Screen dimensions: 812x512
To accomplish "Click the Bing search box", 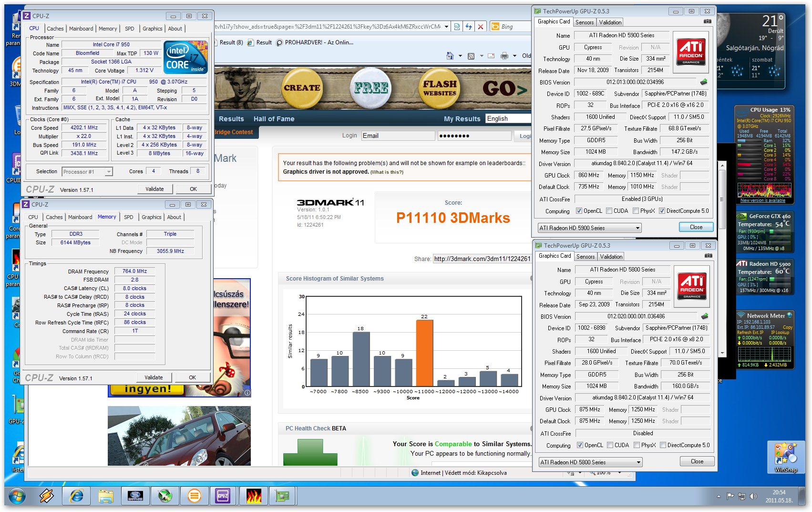I will click(x=511, y=27).
